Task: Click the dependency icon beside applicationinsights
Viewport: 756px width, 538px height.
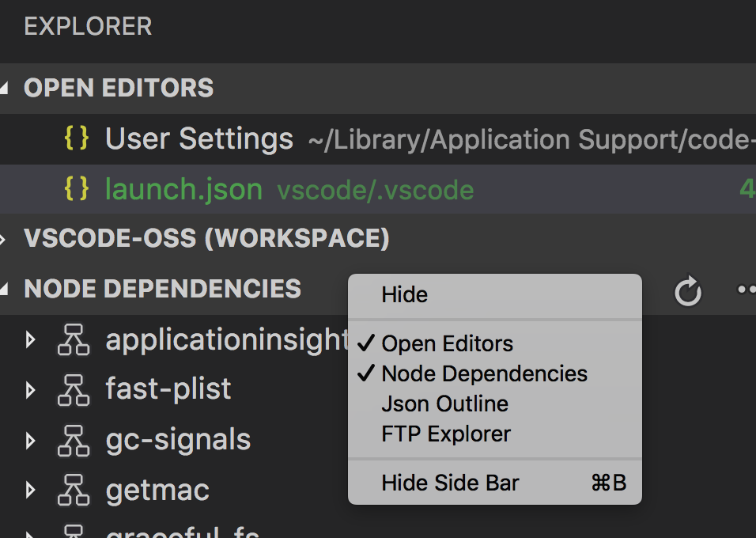Action: click(74, 339)
